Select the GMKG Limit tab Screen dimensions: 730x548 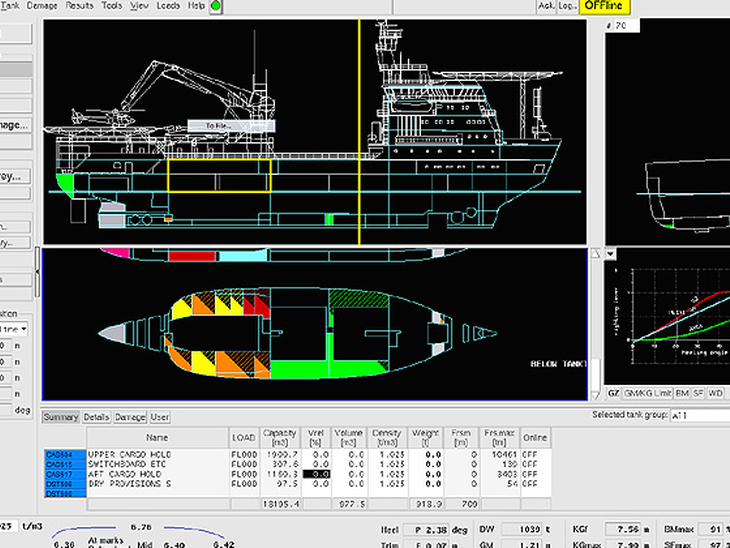(647, 393)
